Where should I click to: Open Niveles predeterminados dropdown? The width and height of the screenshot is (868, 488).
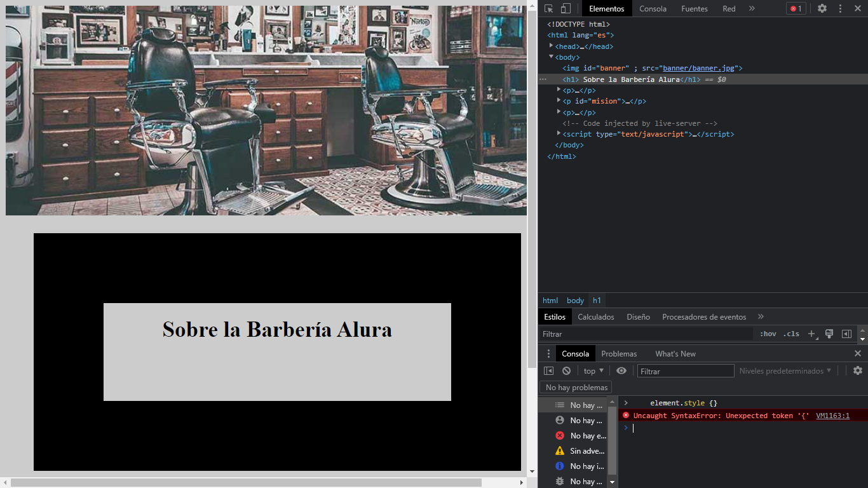pyautogui.click(x=785, y=371)
